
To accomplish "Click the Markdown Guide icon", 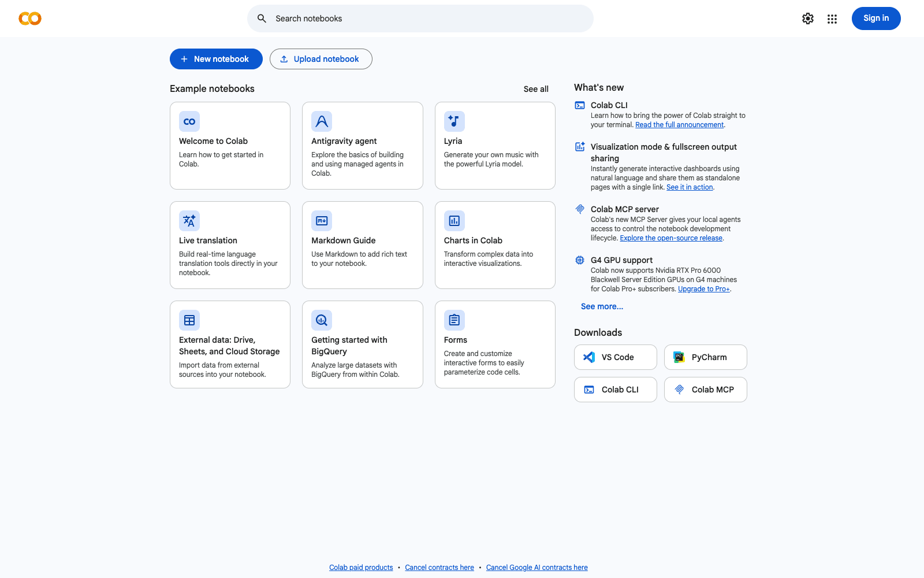I will click(x=322, y=221).
